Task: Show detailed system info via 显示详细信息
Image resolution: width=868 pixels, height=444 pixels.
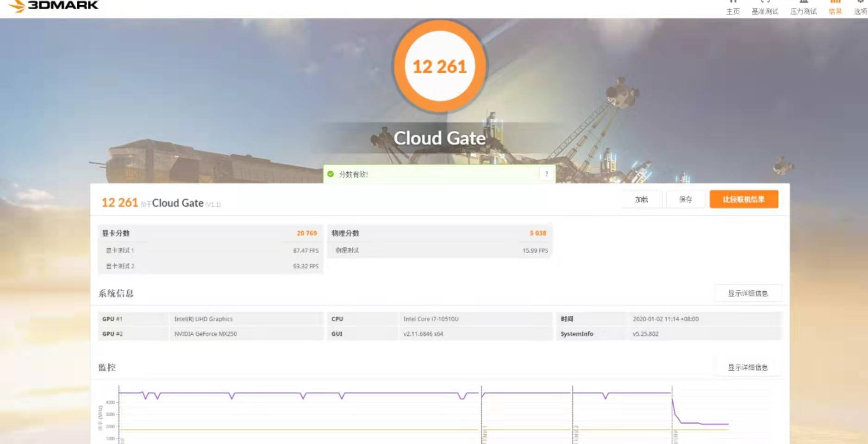Action: [x=748, y=293]
